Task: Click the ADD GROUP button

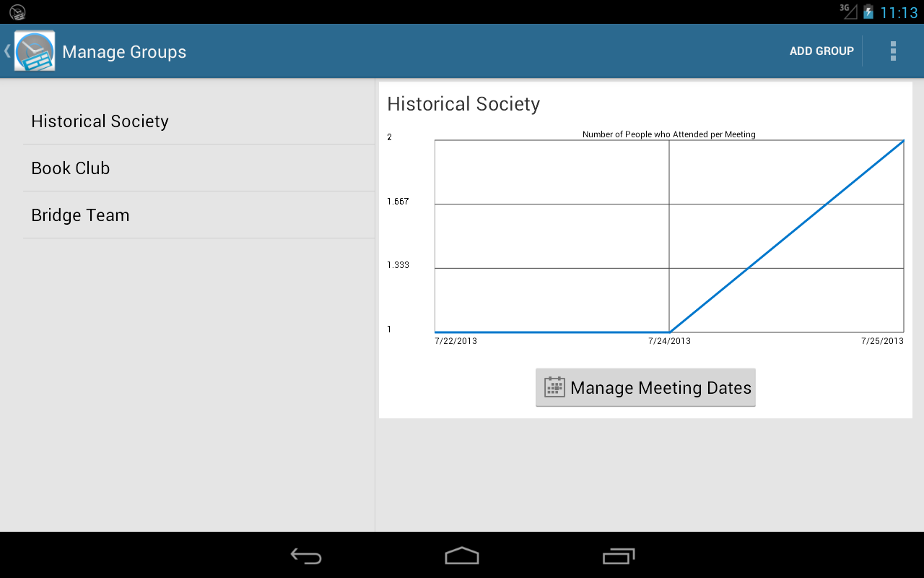Action: 821,51
